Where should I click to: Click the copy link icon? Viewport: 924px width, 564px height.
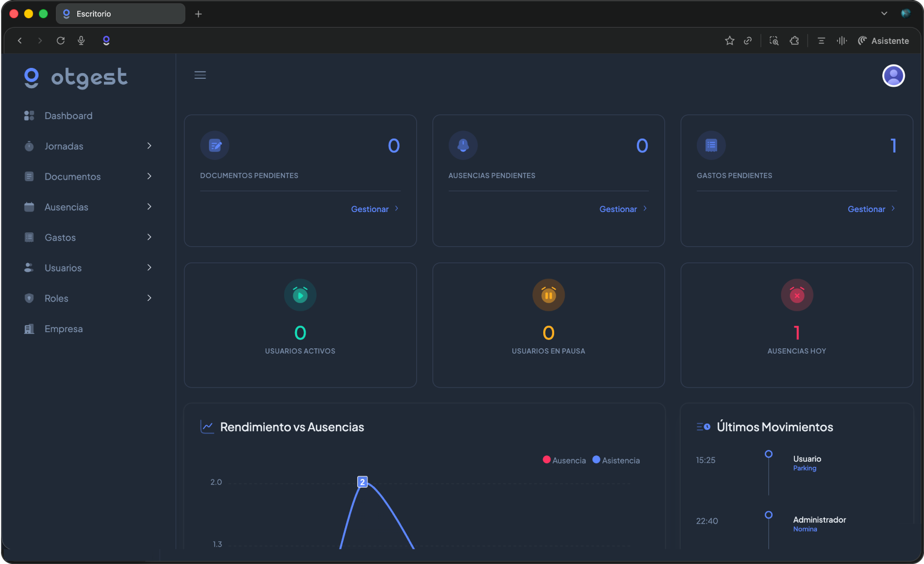tap(748, 41)
